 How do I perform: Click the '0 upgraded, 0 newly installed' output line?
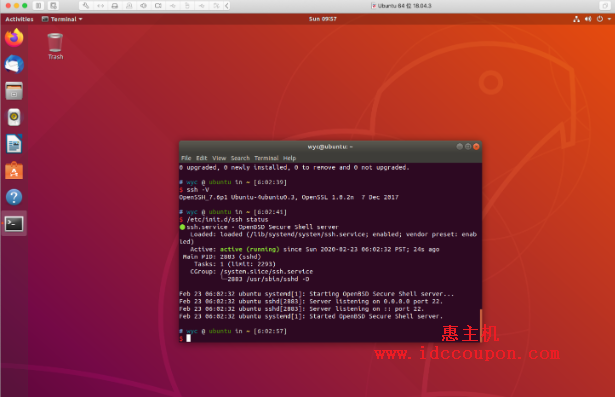[294, 168]
